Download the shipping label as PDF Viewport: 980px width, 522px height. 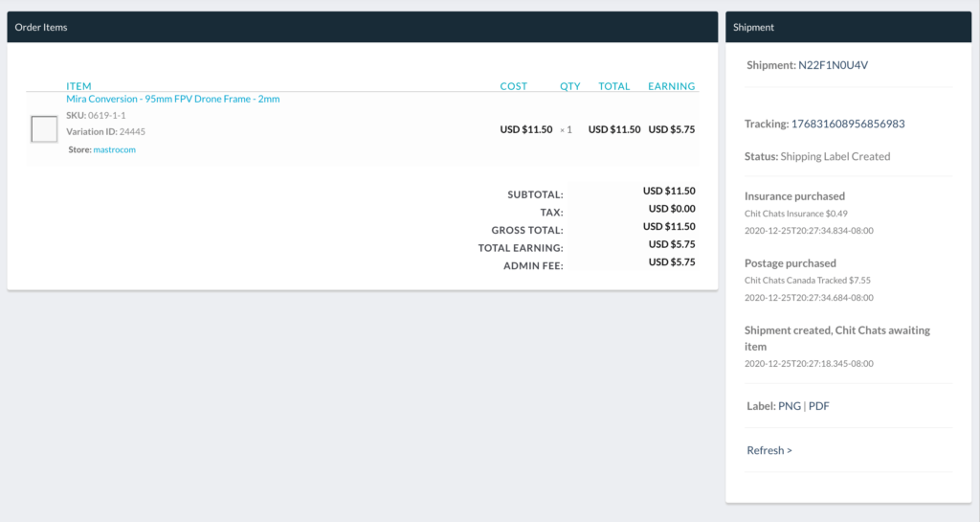tap(818, 406)
